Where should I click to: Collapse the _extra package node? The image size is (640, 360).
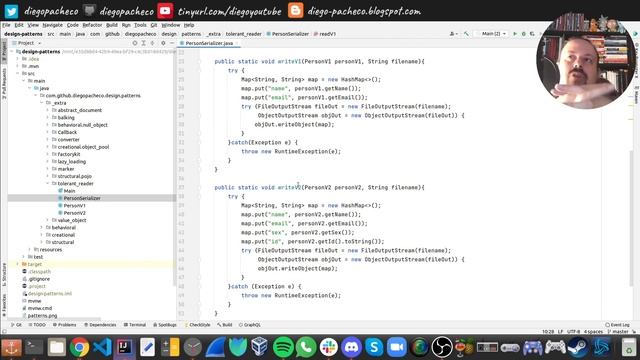pos(42,103)
